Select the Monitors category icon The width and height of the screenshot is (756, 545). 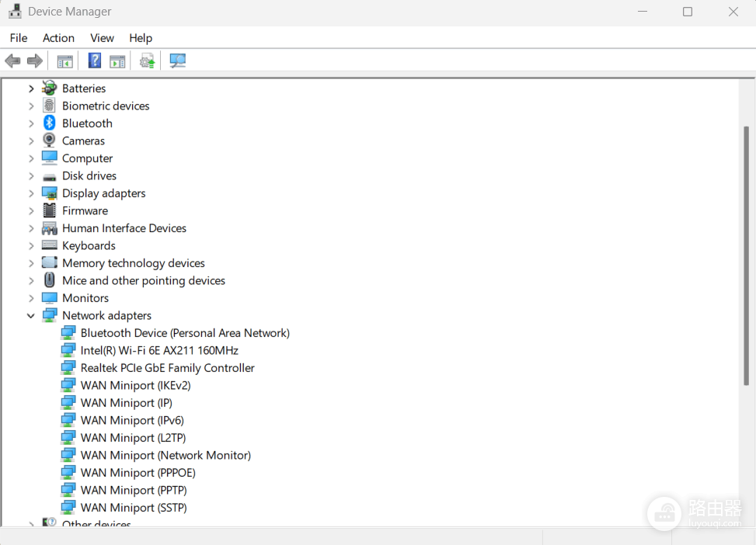(x=49, y=298)
